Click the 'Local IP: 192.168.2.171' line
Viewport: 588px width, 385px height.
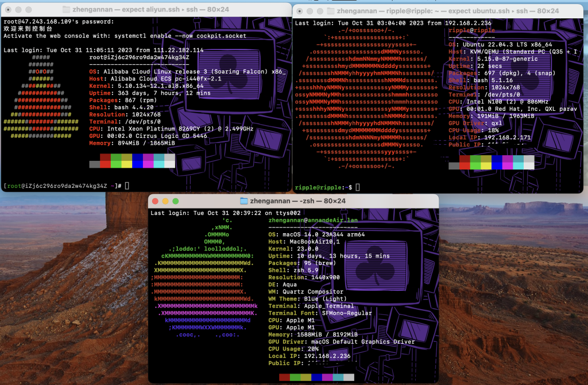tap(489, 137)
